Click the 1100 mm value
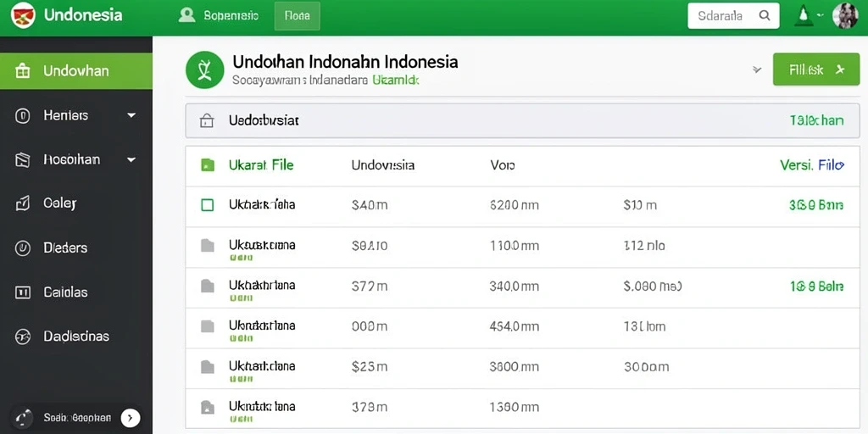The image size is (868, 434). (515, 246)
